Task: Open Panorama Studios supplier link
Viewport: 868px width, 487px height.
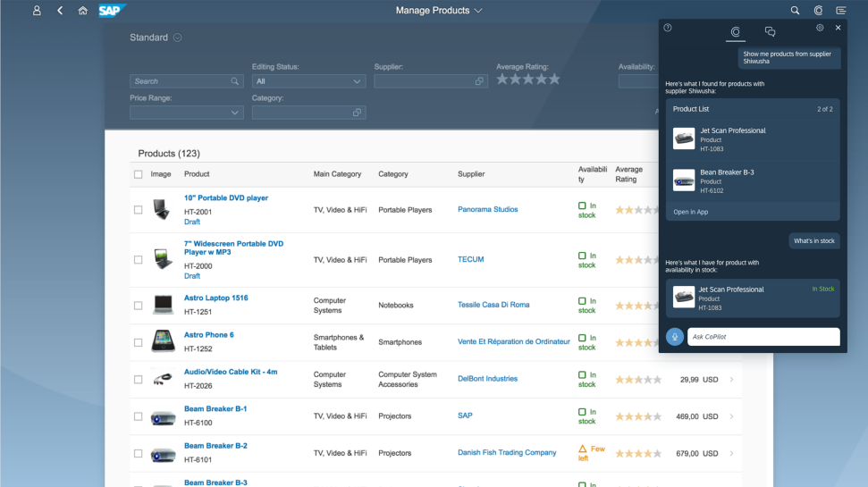Action: 488,210
